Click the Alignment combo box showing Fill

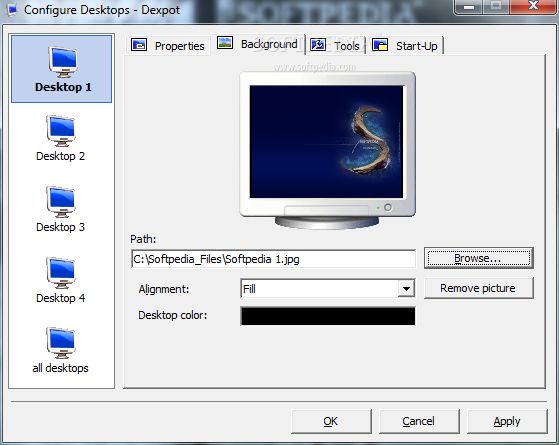[x=328, y=289]
